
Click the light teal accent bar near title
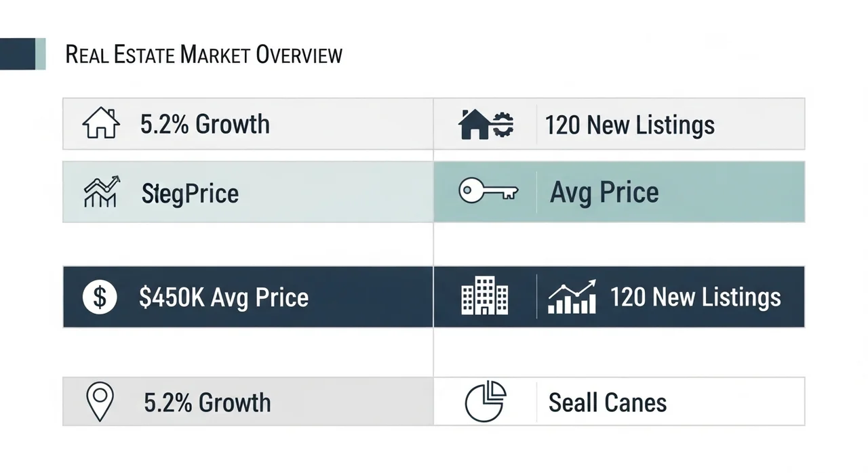tap(41, 54)
